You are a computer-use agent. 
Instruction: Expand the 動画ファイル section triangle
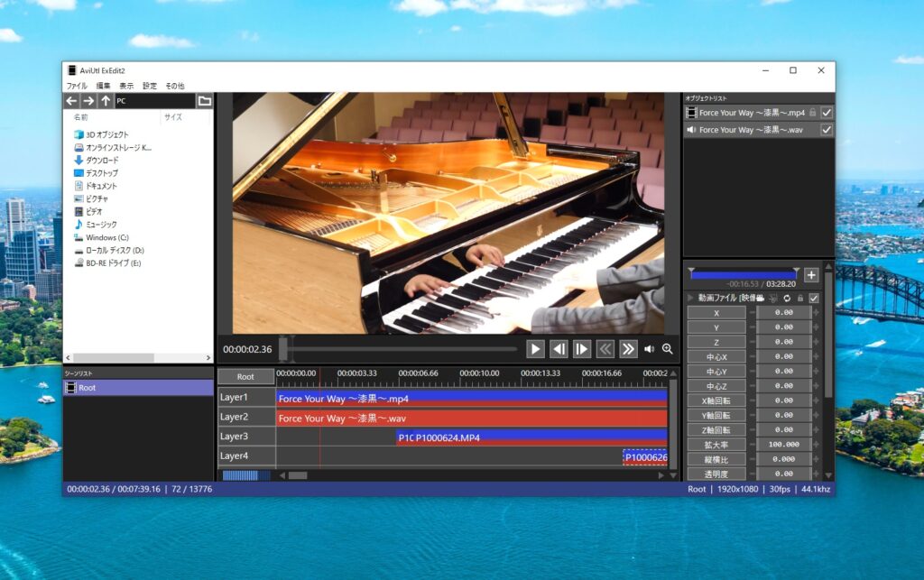[x=690, y=298]
